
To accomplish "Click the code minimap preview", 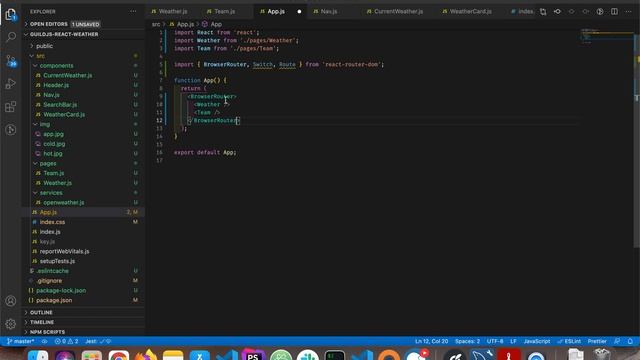I will pos(607,36).
